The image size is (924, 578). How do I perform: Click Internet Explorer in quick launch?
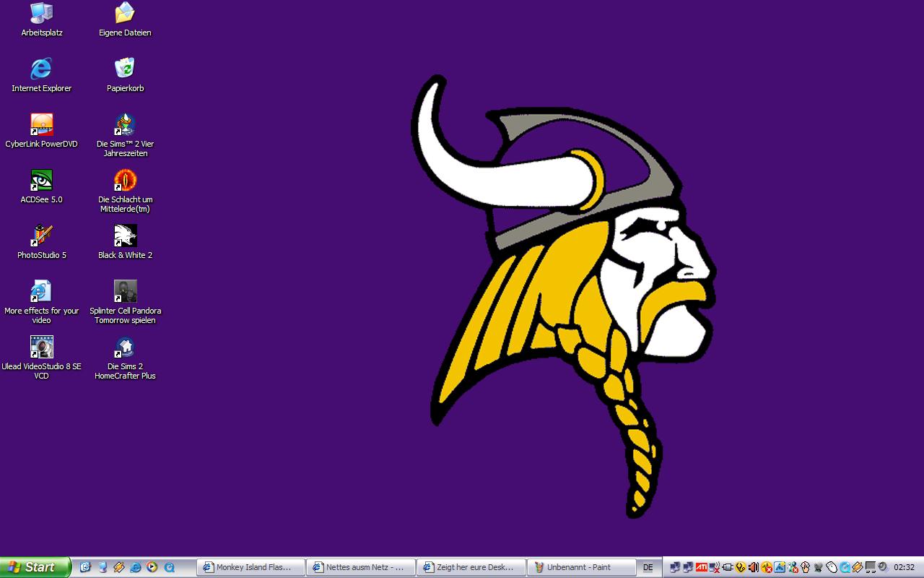(x=136, y=567)
